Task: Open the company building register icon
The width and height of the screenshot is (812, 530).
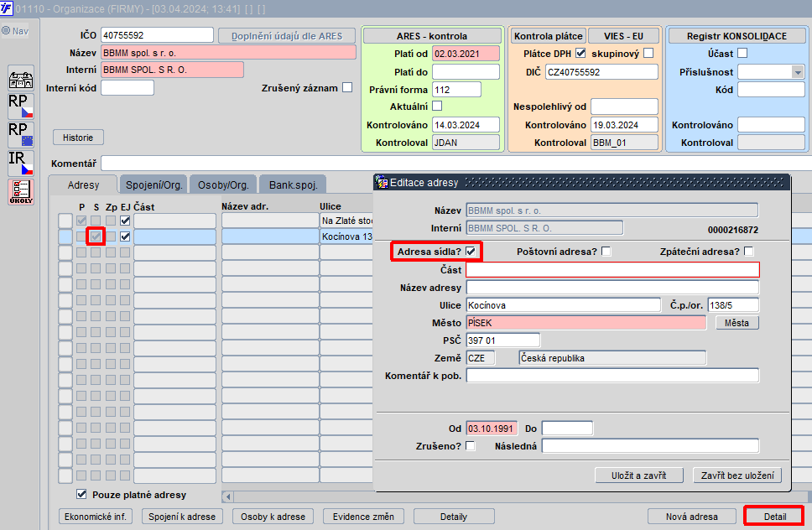Action: pos(21,80)
